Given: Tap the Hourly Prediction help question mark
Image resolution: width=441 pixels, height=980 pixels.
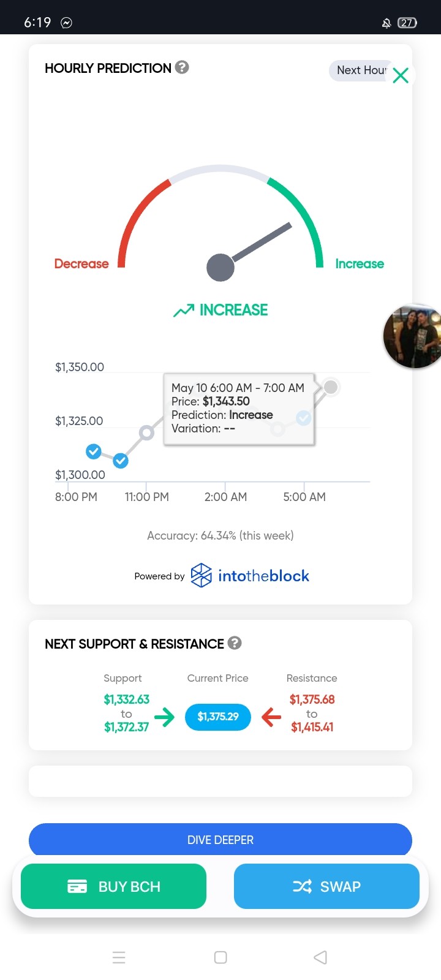Looking at the screenshot, I should pos(182,67).
